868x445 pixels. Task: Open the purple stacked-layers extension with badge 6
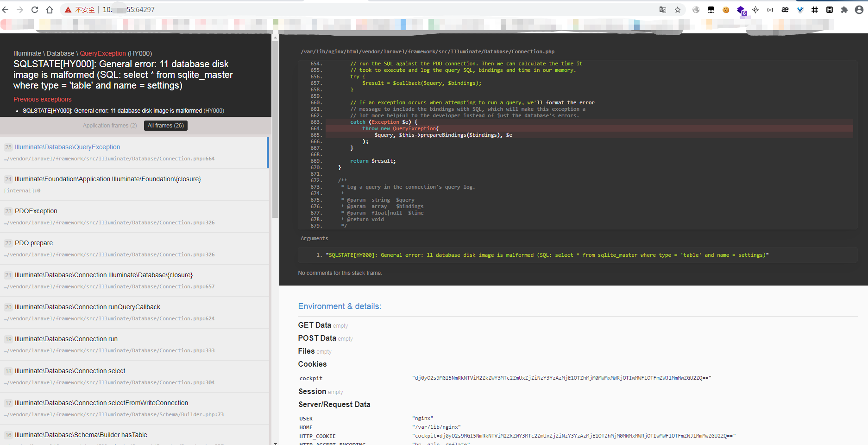(741, 10)
